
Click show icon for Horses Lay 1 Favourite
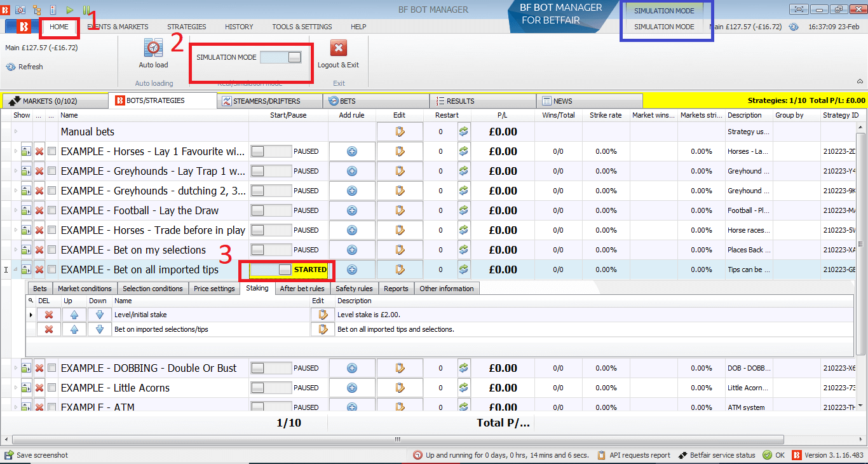pos(26,151)
